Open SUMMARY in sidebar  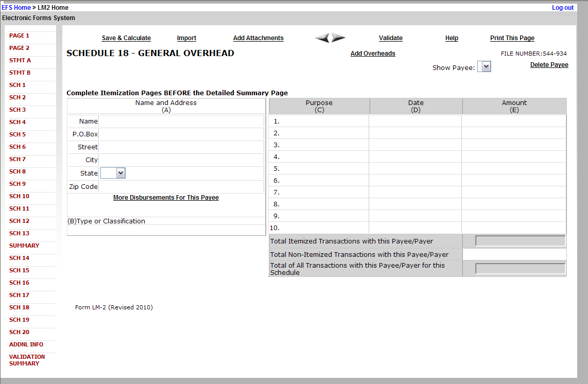coord(24,246)
